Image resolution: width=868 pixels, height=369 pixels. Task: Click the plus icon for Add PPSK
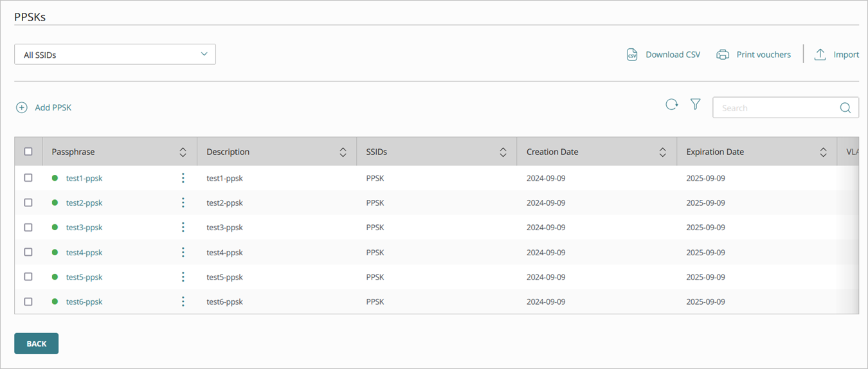point(22,107)
